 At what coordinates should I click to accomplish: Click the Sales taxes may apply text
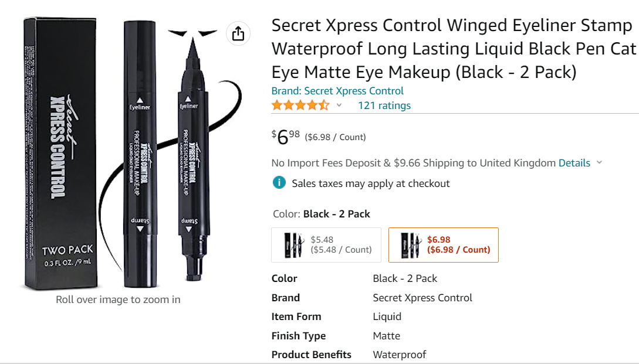[371, 183]
